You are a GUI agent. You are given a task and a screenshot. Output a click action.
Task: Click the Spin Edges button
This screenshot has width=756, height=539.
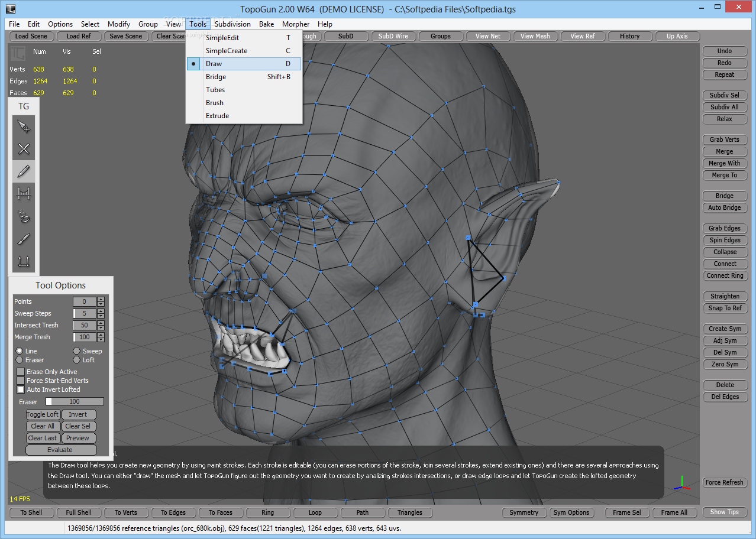point(725,240)
